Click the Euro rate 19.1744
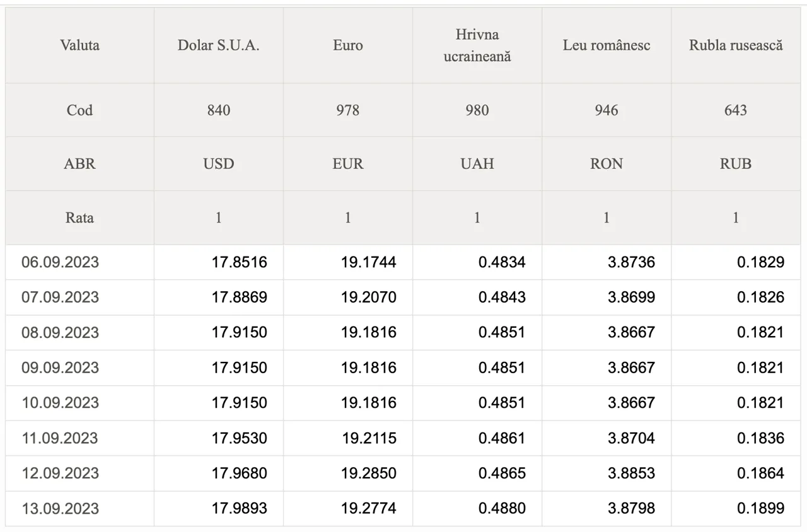This screenshot has width=807, height=532. pyautogui.click(x=369, y=262)
